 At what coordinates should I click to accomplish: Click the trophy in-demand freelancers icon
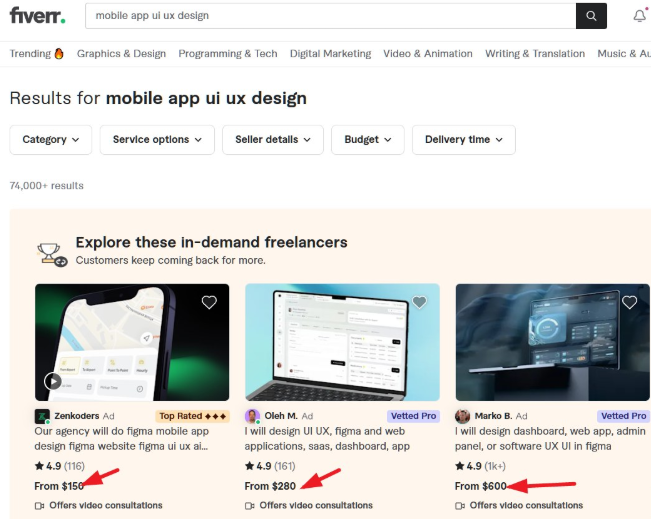tap(51, 255)
